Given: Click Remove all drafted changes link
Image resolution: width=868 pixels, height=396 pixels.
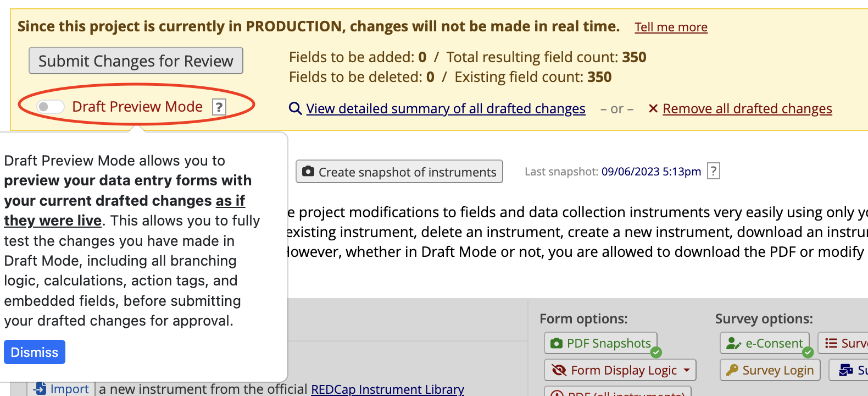Looking at the screenshot, I should (x=747, y=109).
